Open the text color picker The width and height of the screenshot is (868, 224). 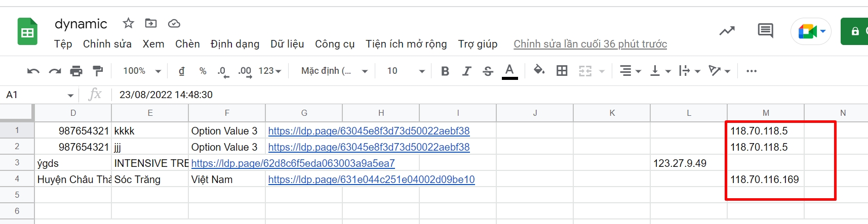coord(509,71)
